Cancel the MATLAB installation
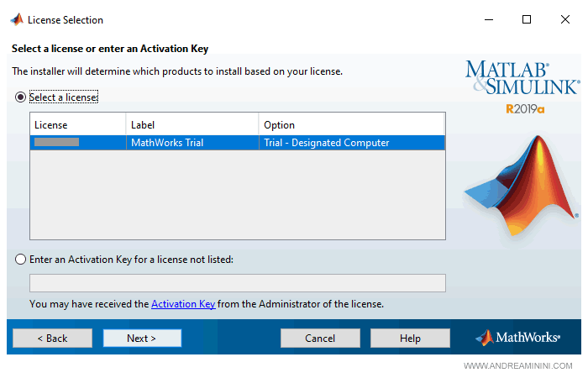 pos(320,339)
